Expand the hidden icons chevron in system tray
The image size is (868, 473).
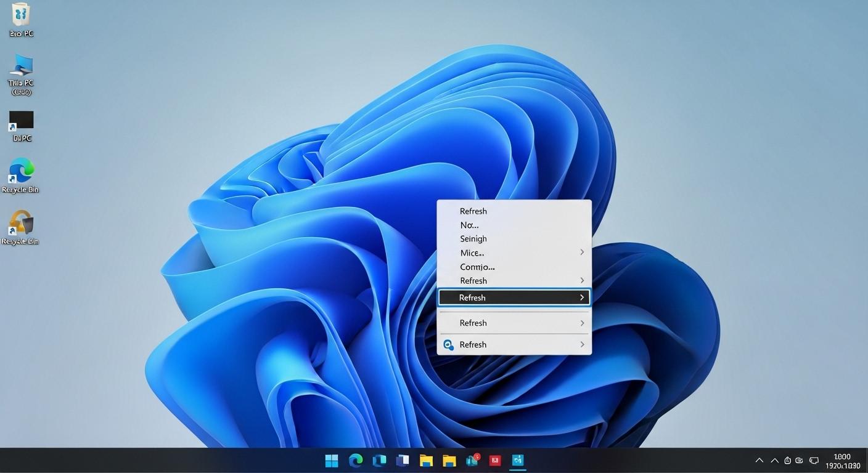coord(759,460)
